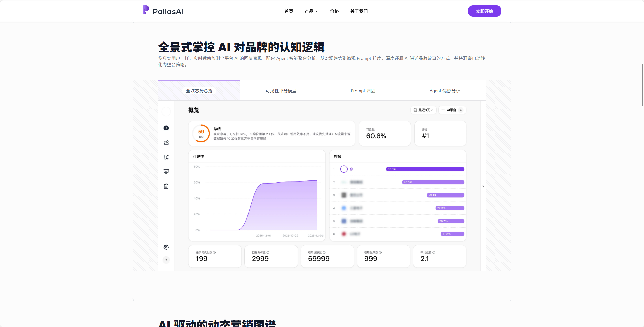The height and width of the screenshot is (327, 644).
Task: Click the blank circle at sidebar top
Action: click(x=166, y=112)
